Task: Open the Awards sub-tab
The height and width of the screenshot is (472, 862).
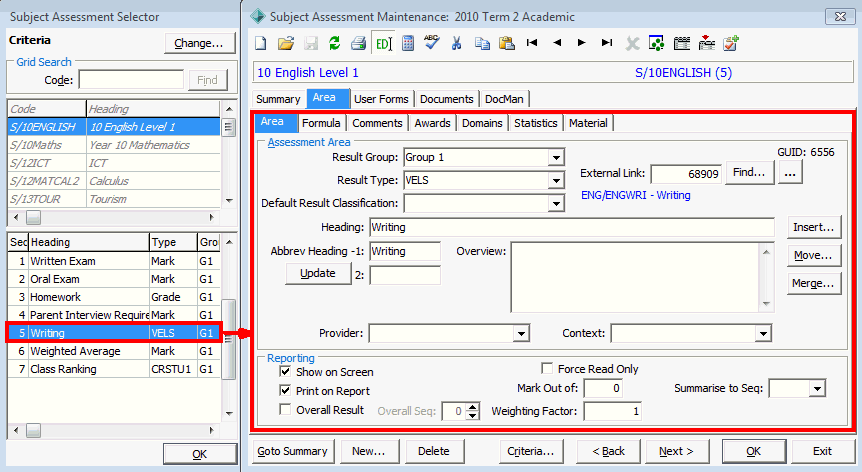Action: 433,123
